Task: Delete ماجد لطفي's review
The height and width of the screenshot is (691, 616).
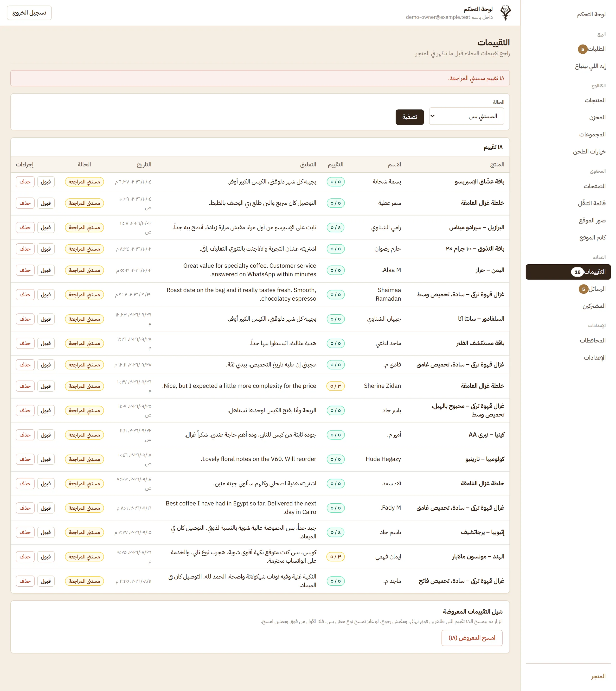Action: tap(25, 343)
